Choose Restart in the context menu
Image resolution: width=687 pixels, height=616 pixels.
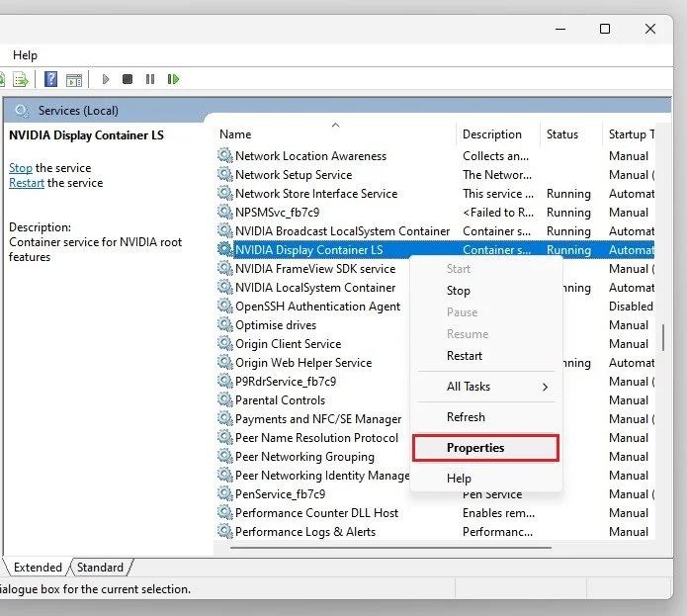[x=465, y=356]
